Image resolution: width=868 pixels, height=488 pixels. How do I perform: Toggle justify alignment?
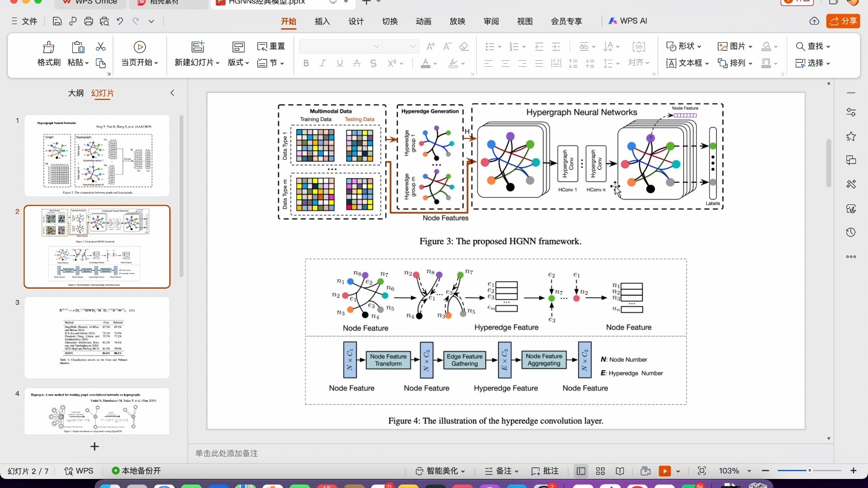(539, 63)
